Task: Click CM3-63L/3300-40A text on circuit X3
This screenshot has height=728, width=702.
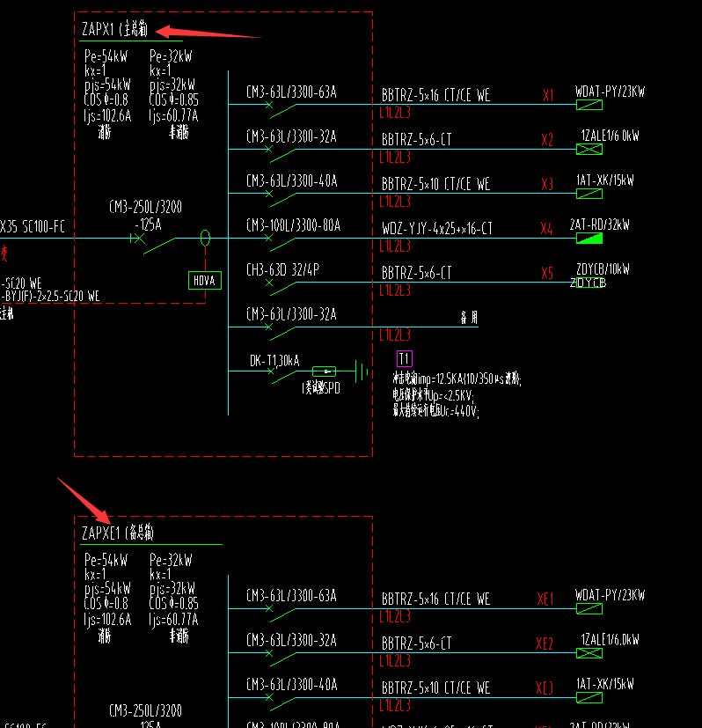Action: 292,180
